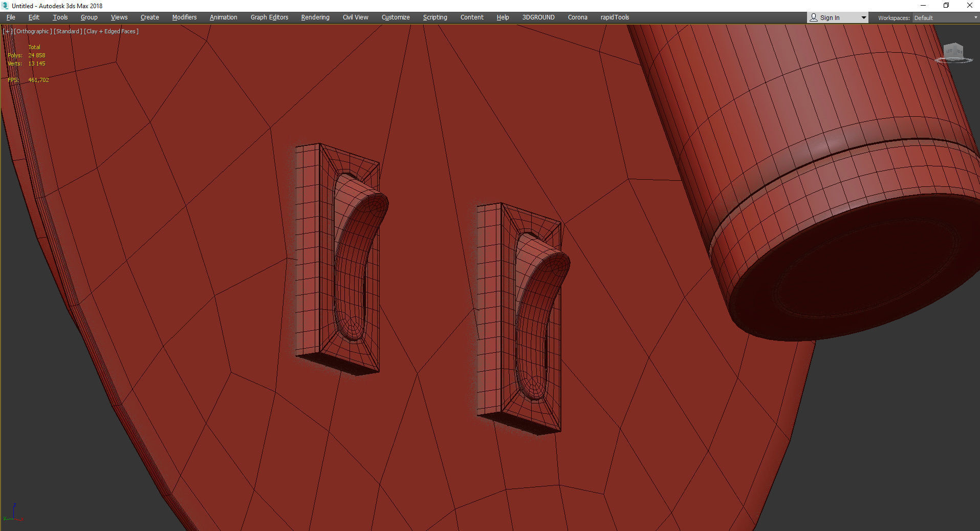Open the rapidTools menu
The image size is (980, 531).
(x=615, y=17)
